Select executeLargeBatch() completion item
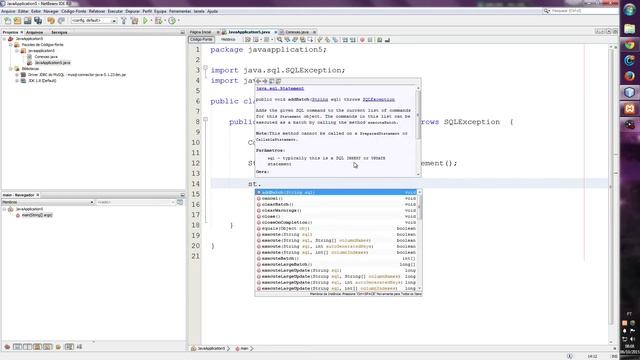640x360 pixels. (336, 264)
